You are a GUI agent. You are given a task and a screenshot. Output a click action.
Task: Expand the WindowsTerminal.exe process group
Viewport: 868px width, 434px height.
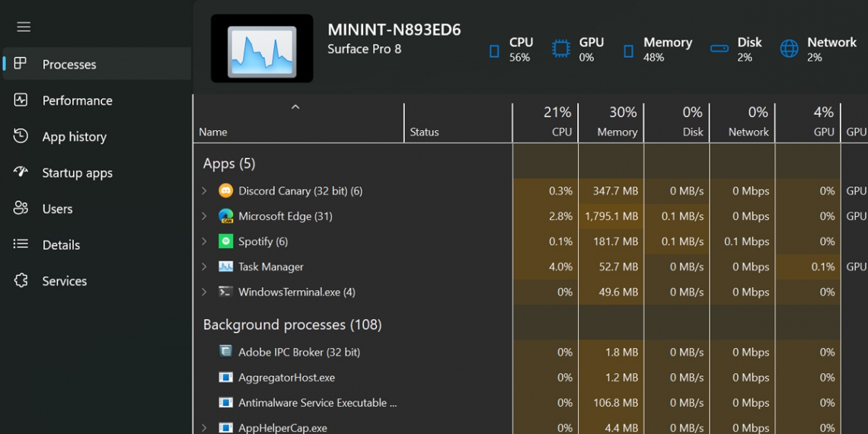tap(204, 292)
